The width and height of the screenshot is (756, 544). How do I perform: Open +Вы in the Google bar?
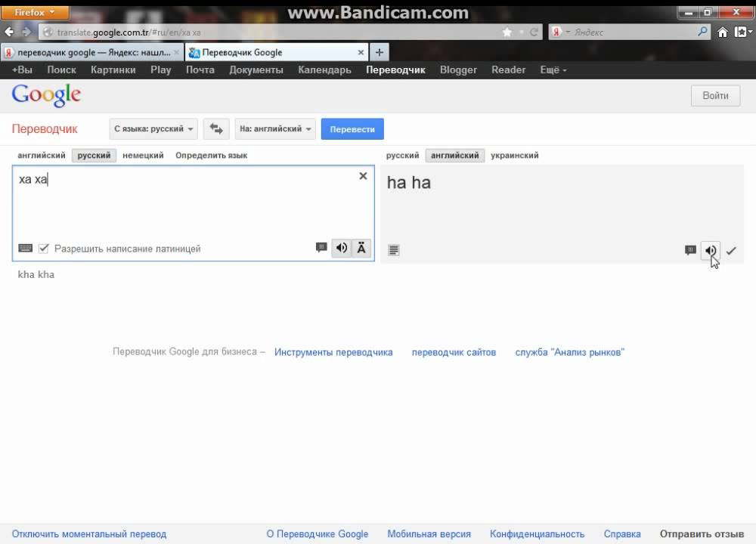tap(22, 70)
